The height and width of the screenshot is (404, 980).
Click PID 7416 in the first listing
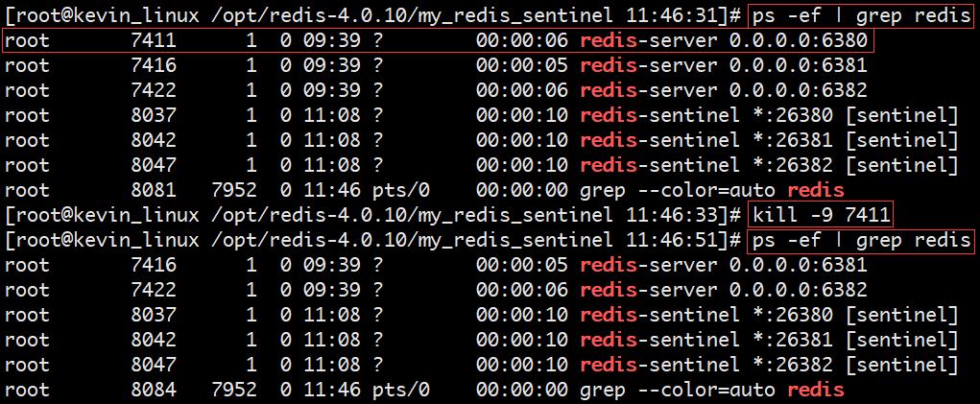pyautogui.click(x=154, y=65)
